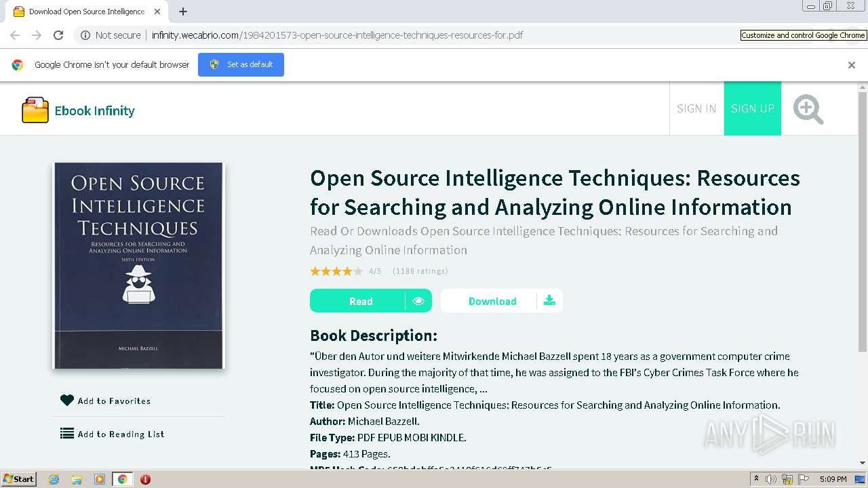Click the 'Pages: 413 Pages.' line

350,454
